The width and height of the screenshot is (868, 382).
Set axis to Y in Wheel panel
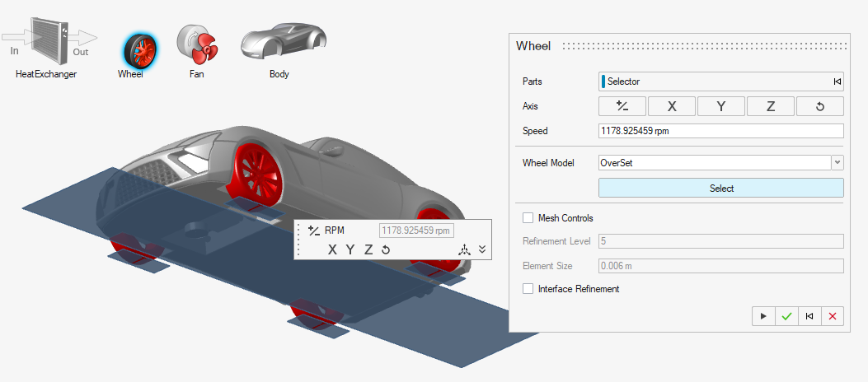tap(720, 106)
